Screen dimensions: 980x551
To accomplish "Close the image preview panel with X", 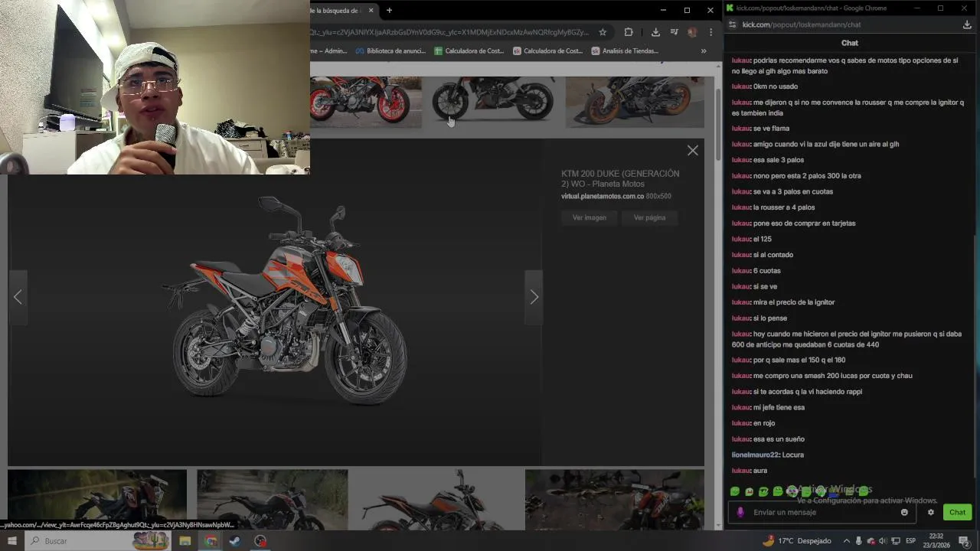I will (692, 151).
